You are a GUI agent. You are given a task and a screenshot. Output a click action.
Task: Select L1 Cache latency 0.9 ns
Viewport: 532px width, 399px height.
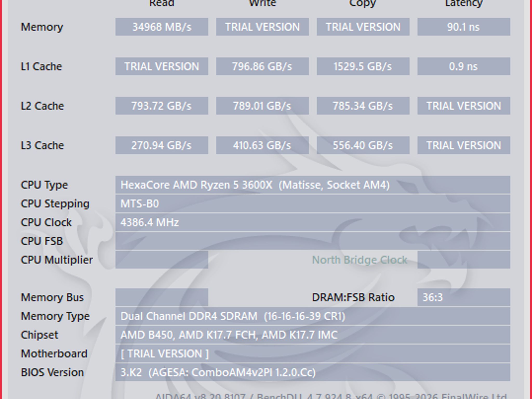(464, 66)
